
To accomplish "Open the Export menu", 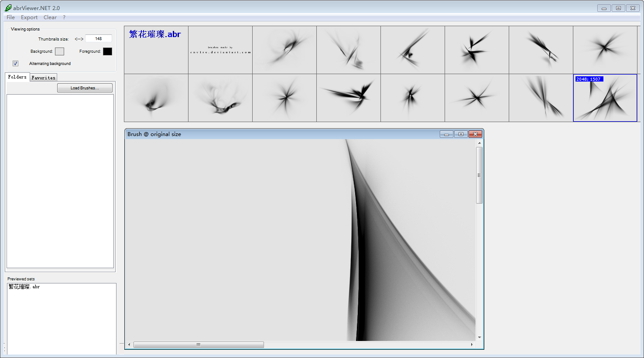I will (29, 17).
